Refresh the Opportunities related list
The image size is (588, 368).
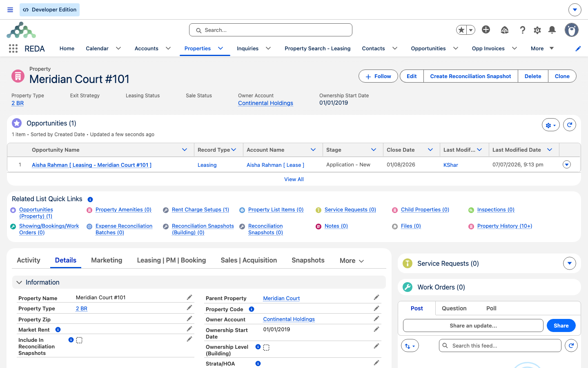570,125
